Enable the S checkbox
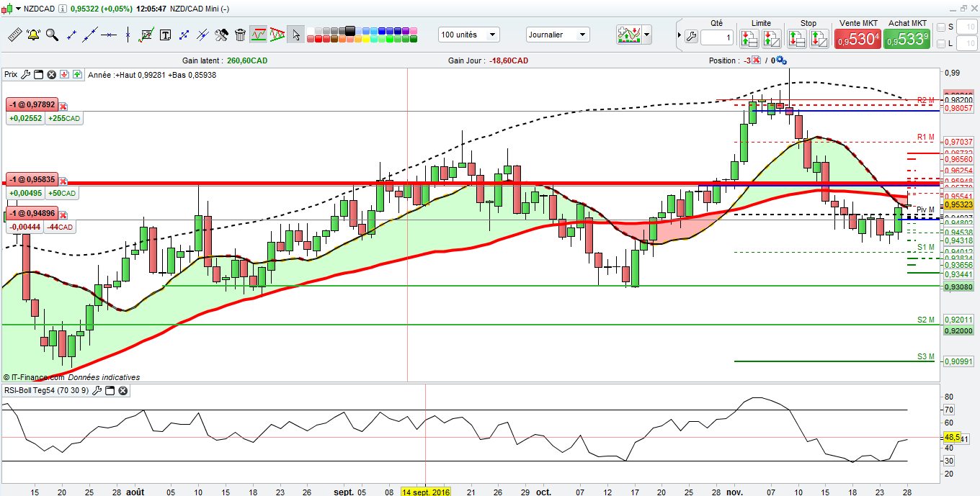The image size is (980, 496). [x=941, y=27]
